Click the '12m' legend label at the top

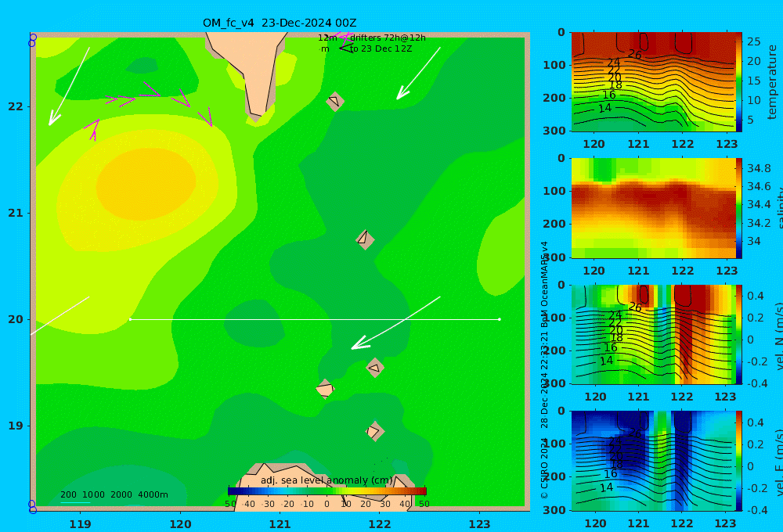tap(327, 38)
